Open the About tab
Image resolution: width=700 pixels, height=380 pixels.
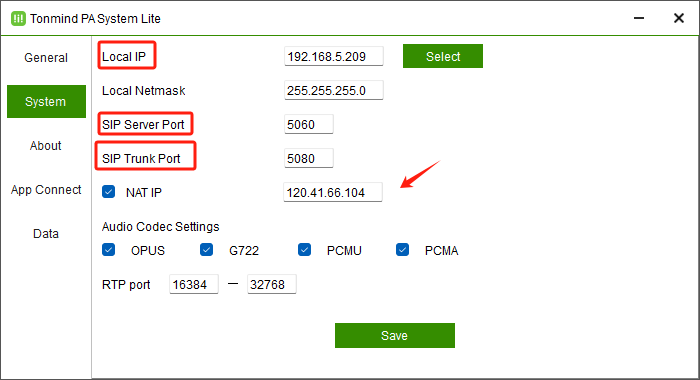pos(46,146)
